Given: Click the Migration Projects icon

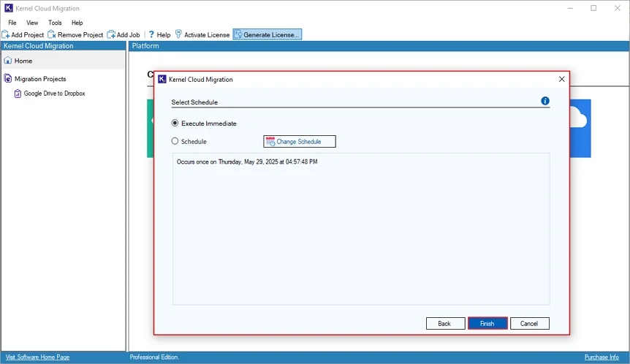Looking at the screenshot, I should click(x=7, y=78).
